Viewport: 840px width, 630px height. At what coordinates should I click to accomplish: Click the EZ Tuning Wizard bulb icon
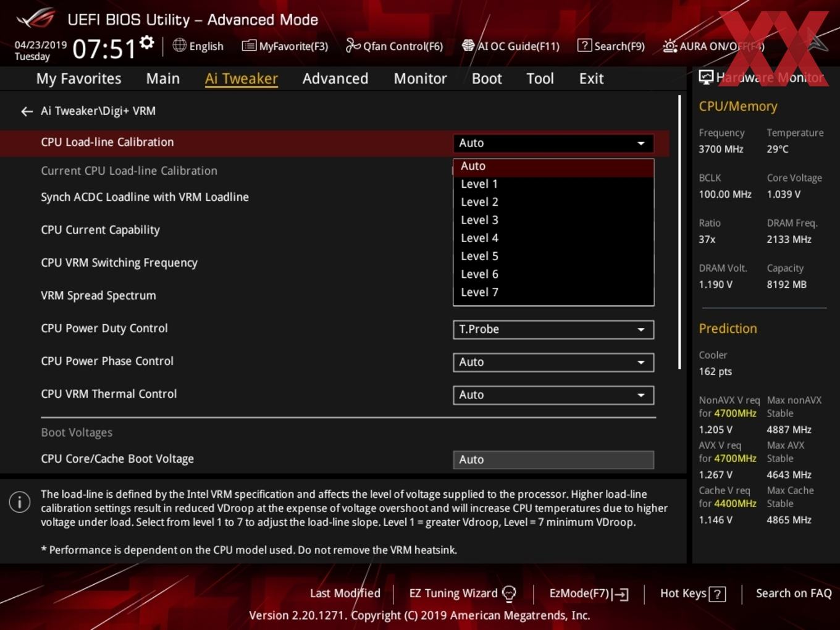point(509,594)
